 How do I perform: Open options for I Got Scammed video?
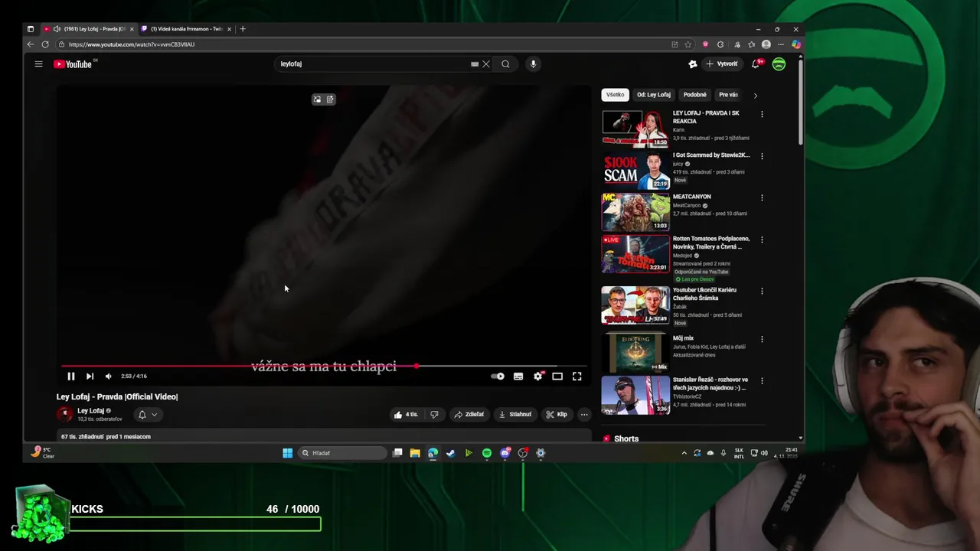[x=762, y=156]
